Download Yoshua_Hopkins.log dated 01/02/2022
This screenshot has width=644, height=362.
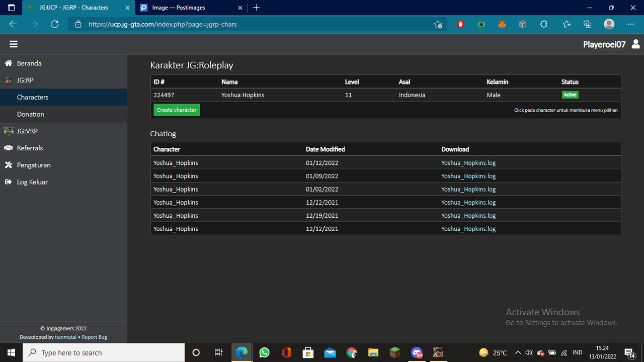tap(468, 189)
